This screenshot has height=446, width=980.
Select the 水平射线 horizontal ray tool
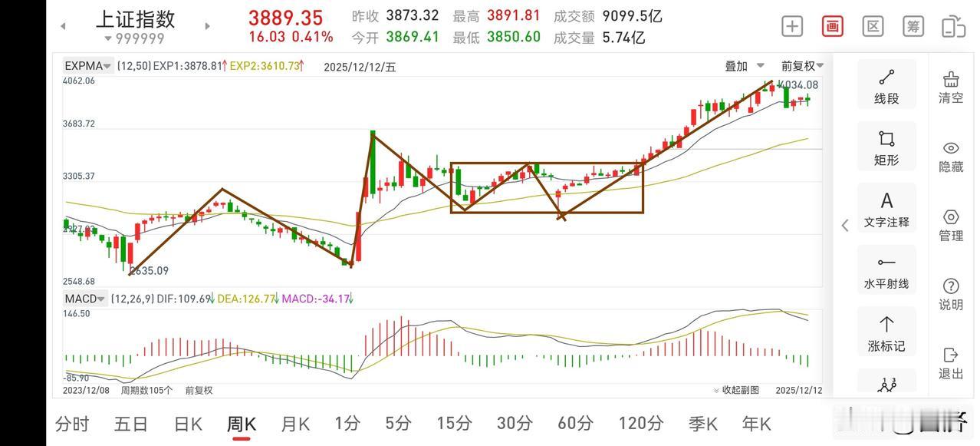point(886,272)
